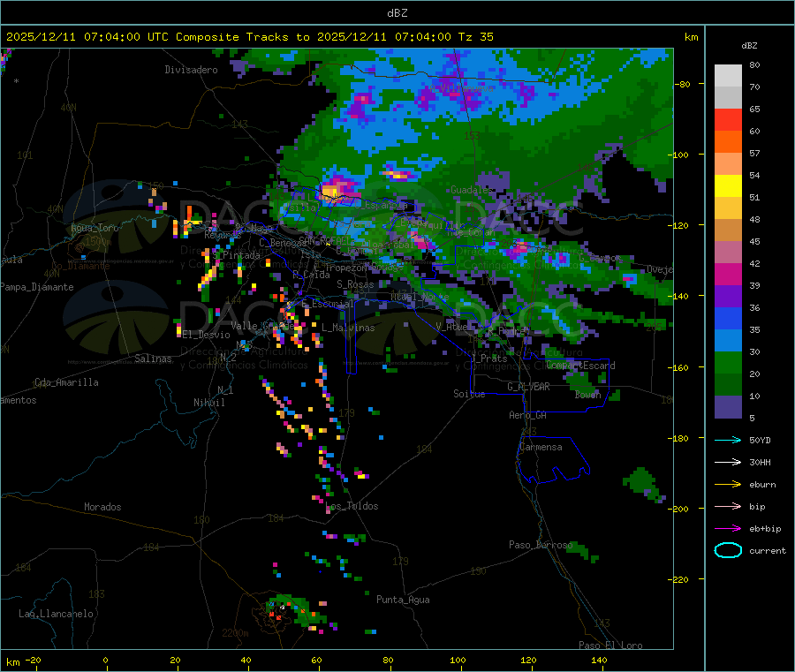
Task: Click the 'J_Prats' map label
Action: 488,359
